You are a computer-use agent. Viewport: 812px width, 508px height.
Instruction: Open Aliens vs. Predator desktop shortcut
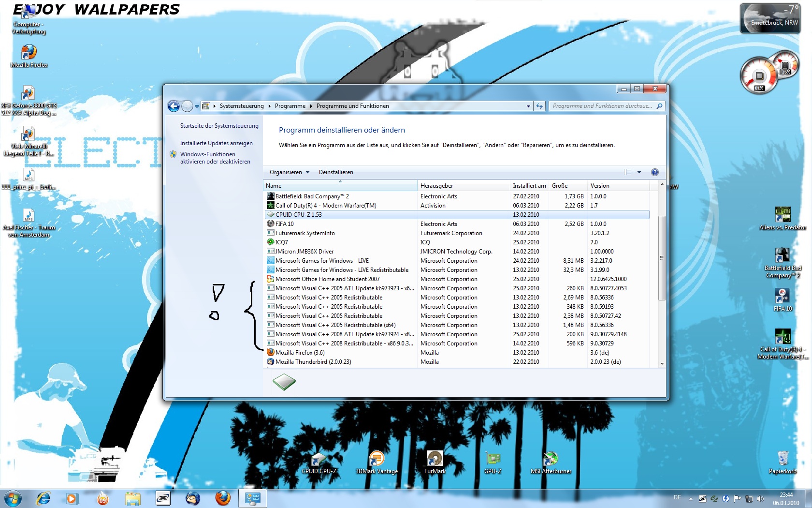(x=783, y=218)
